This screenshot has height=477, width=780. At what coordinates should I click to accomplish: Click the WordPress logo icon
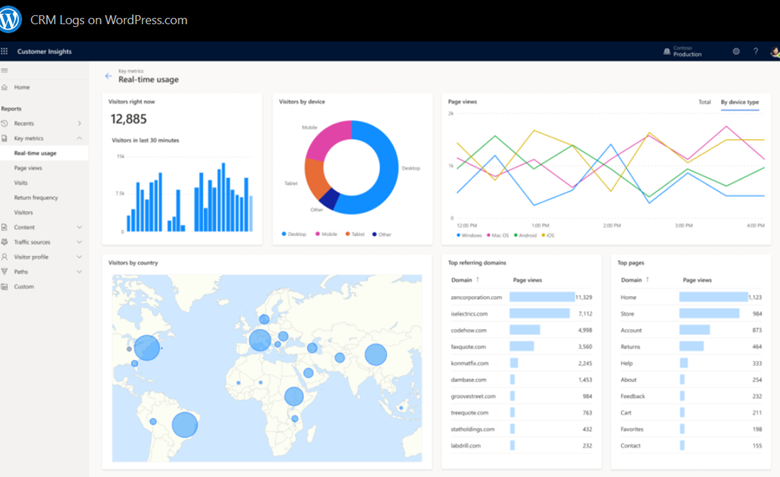(9, 19)
